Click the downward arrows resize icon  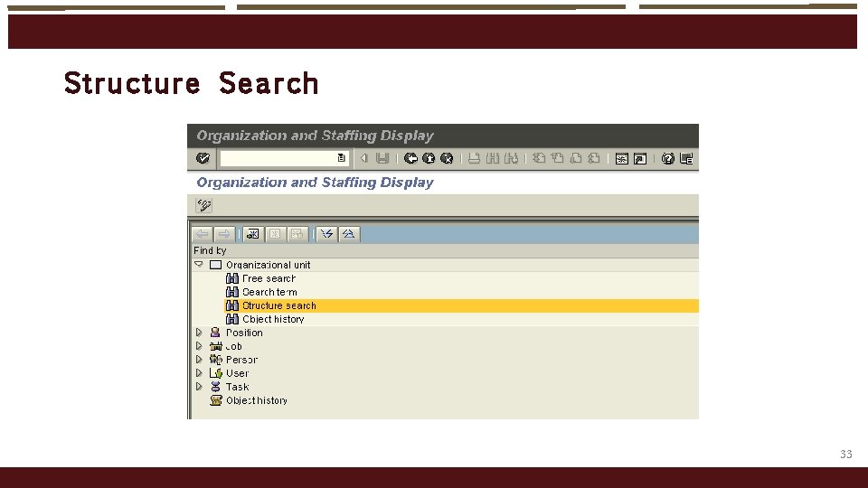point(327,234)
